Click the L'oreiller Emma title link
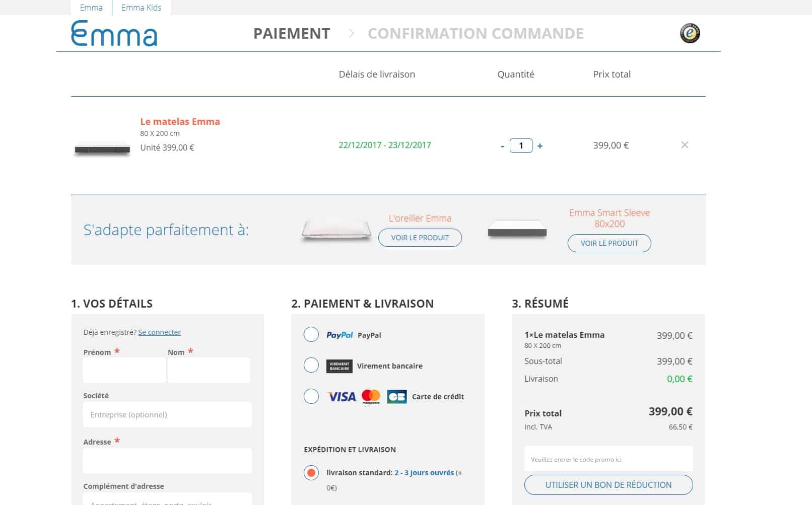This screenshot has height=505, width=812. [420, 218]
